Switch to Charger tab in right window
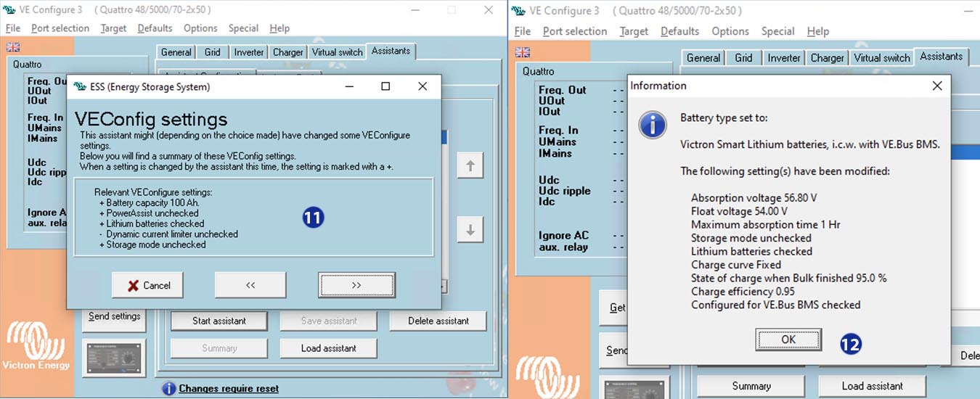Viewport: 980px width, 399px height. click(828, 58)
